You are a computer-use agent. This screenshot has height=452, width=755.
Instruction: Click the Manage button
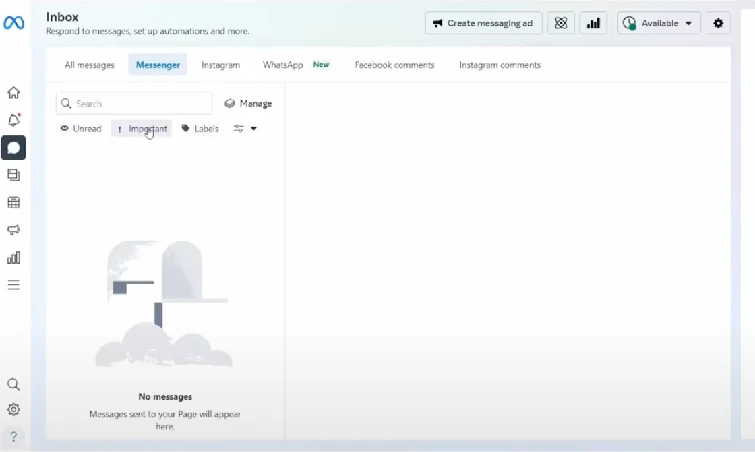(248, 103)
